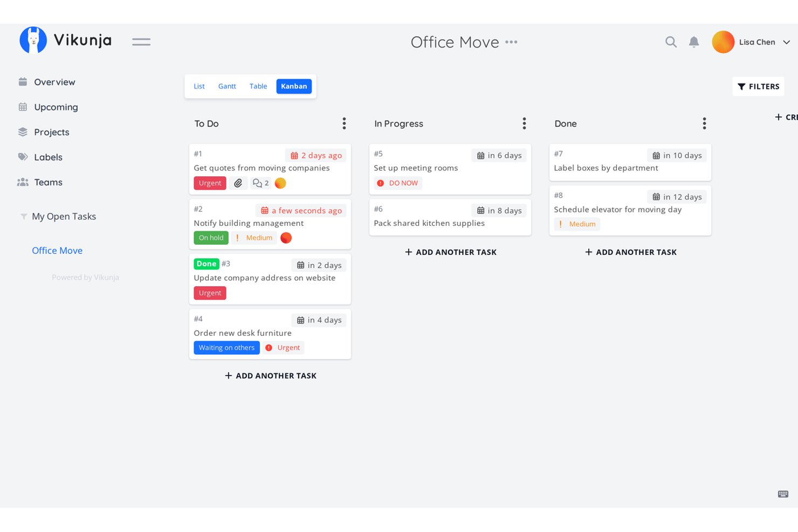The width and height of the screenshot is (798, 532).
Task: Open the Filters button
Action: (759, 86)
